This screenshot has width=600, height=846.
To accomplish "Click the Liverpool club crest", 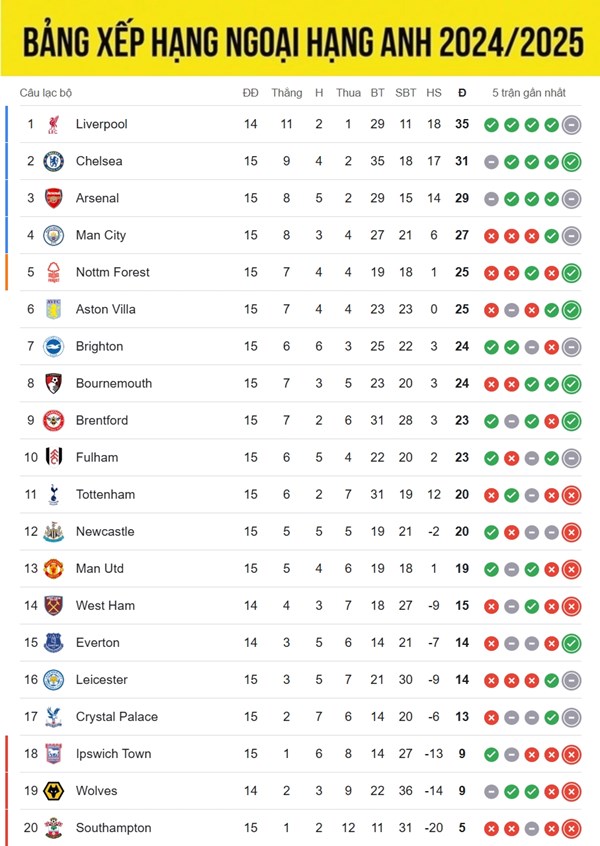I will (53, 124).
